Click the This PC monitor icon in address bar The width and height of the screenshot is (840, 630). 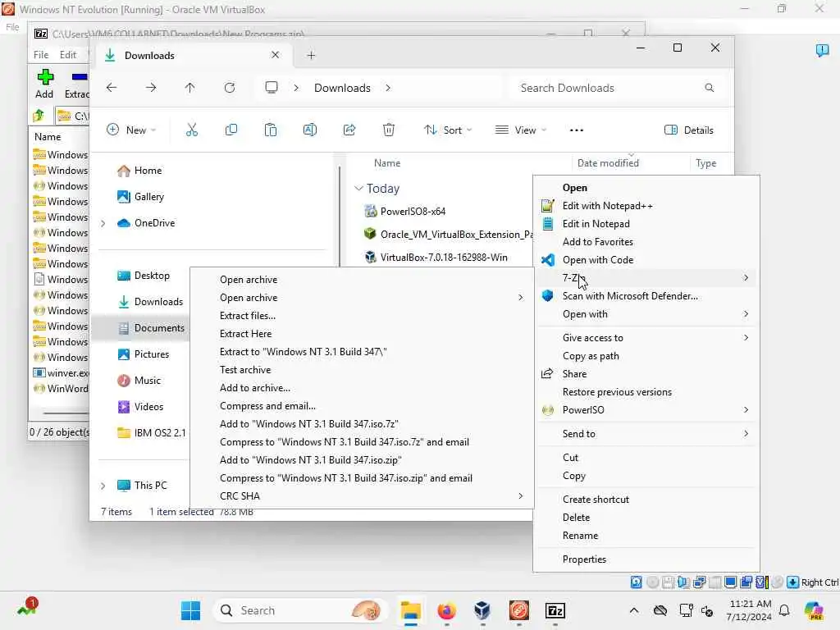(x=272, y=87)
